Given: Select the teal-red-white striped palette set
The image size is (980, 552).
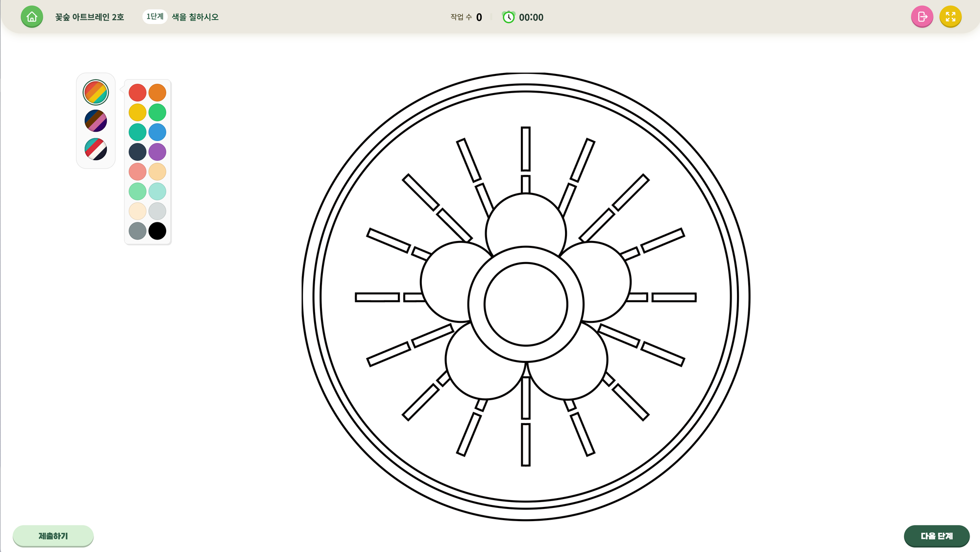Looking at the screenshot, I should pyautogui.click(x=96, y=149).
